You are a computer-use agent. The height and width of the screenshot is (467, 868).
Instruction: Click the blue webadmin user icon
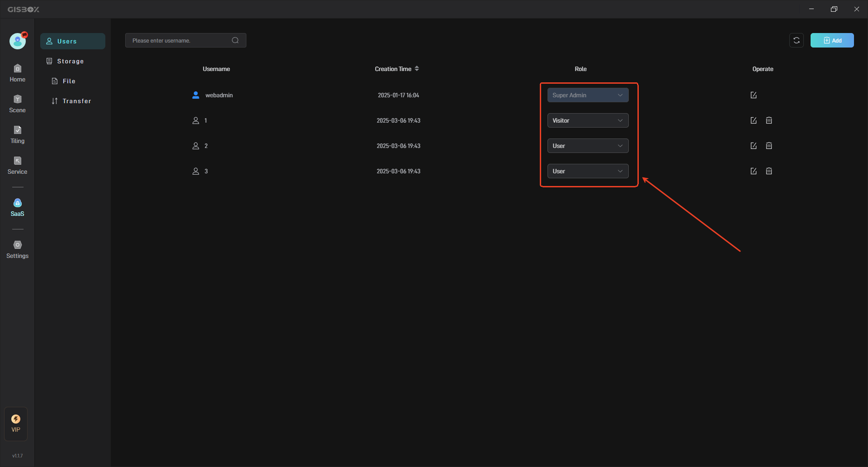pyautogui.click(x=196, y=95)
